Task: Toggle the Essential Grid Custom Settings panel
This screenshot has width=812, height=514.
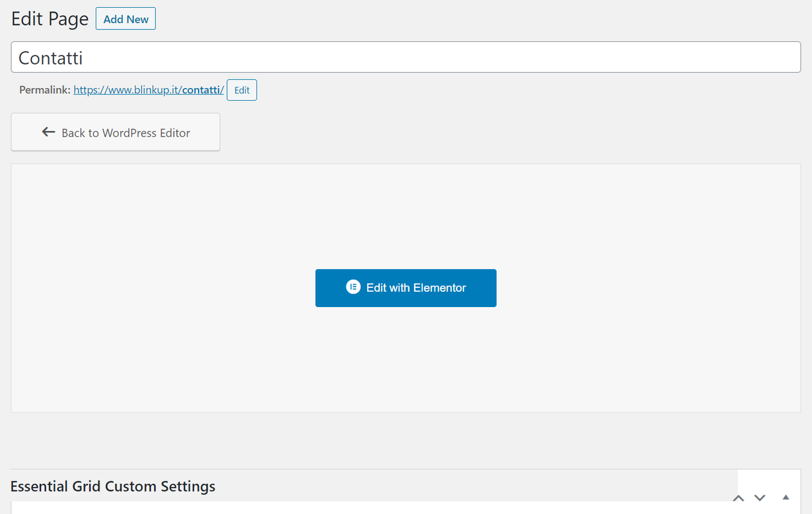Action: [785, 497]
